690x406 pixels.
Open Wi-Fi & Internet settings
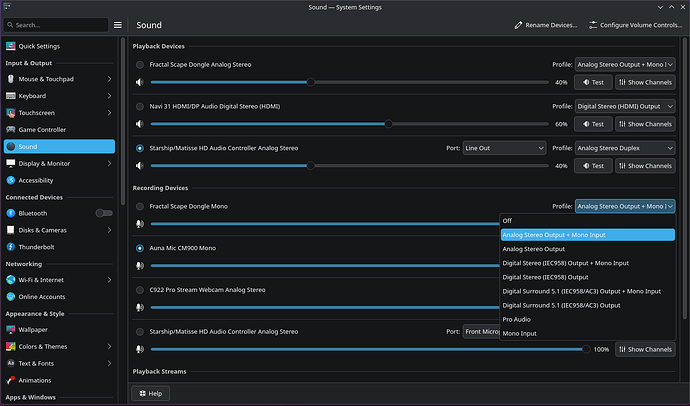(x=59, y=280)
